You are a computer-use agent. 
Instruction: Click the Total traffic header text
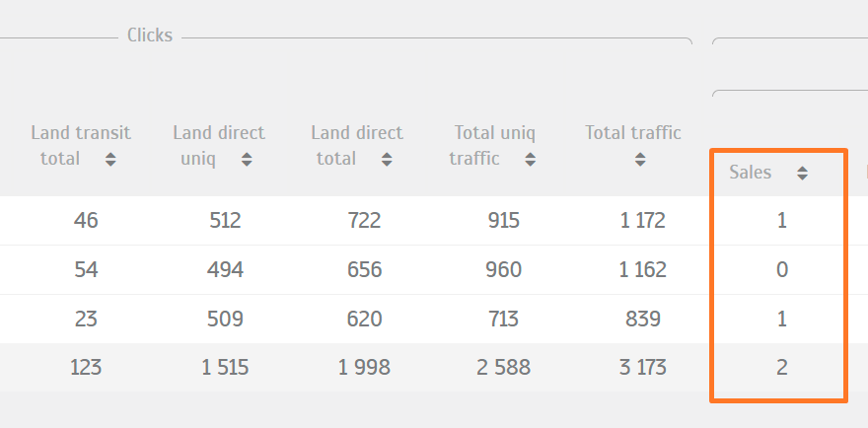pyautogui.click(x=633, y=133)
